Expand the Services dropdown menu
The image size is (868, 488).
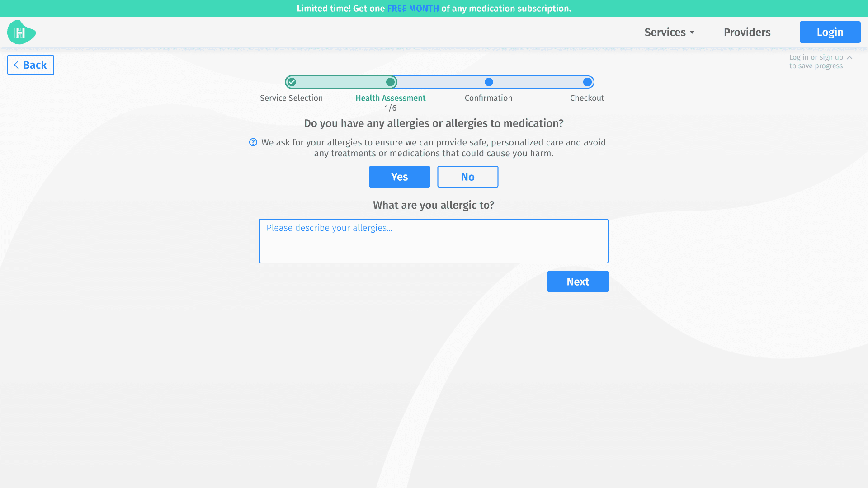(x=665, y=32)
